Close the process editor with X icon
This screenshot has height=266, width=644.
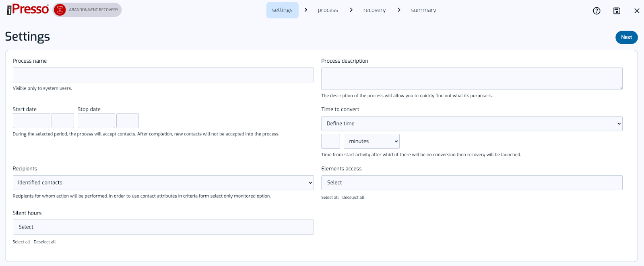637,11
